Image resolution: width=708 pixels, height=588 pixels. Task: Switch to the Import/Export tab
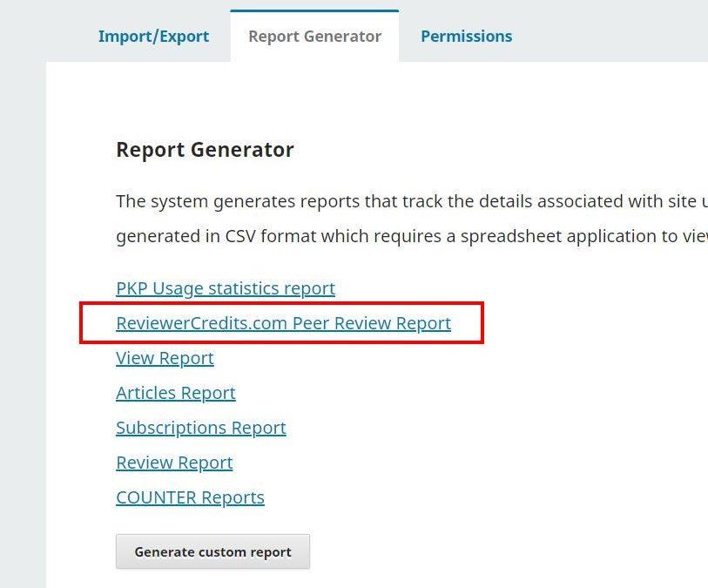coord(153,37)
